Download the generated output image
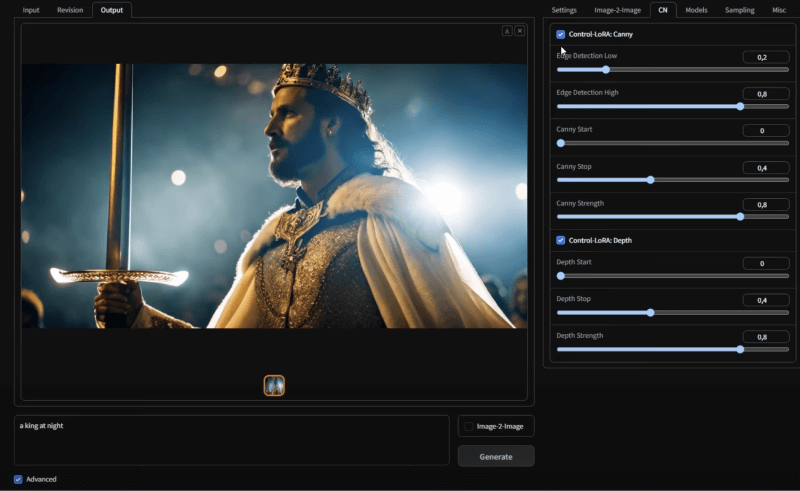This screenshot has height=491, width=800. [507, 31]
